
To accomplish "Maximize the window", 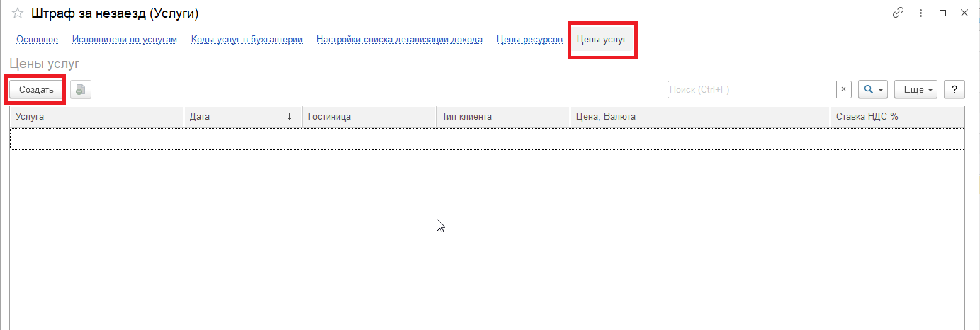I will pyautogui.click(x=942, y=13).
